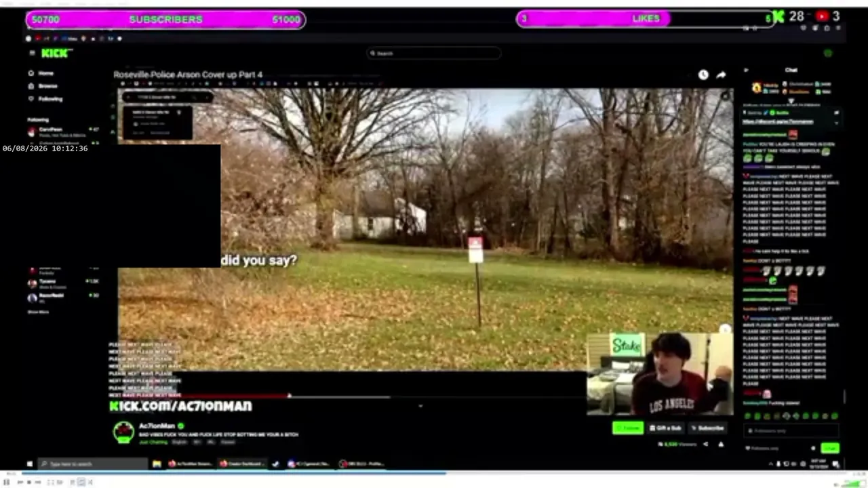
Task: Click the Gift a Sub button
Action: (665, 428)
